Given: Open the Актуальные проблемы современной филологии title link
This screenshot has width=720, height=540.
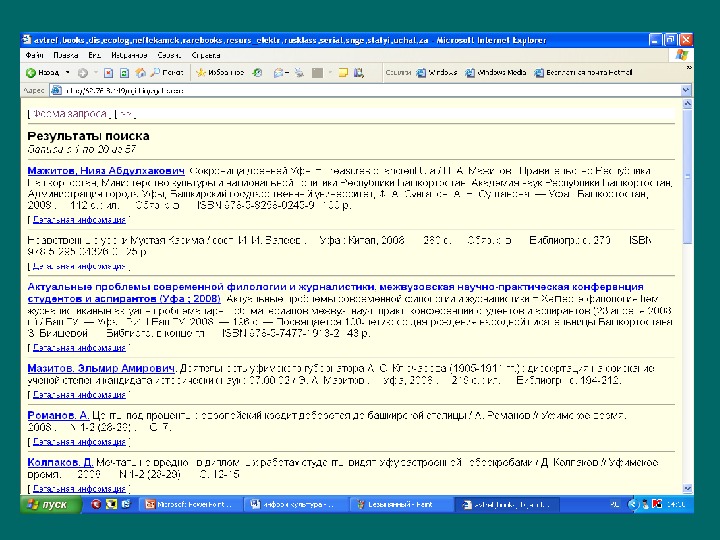Looking at the screenshot, I should [335, 293].
